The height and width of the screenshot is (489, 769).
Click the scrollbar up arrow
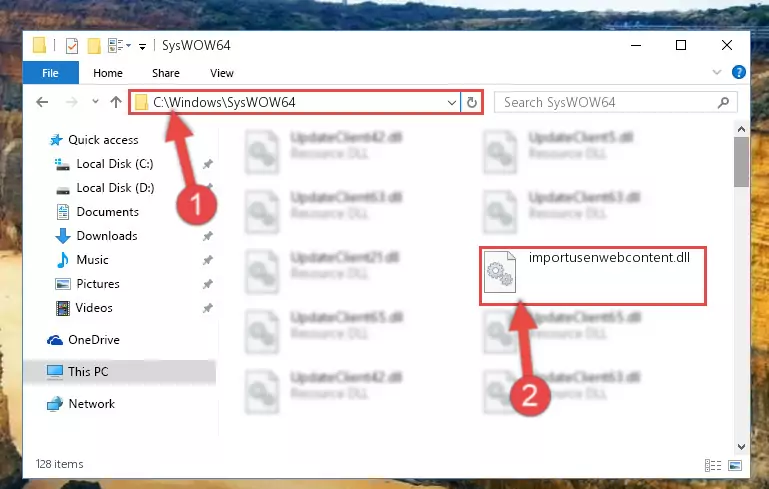[741, 129]
